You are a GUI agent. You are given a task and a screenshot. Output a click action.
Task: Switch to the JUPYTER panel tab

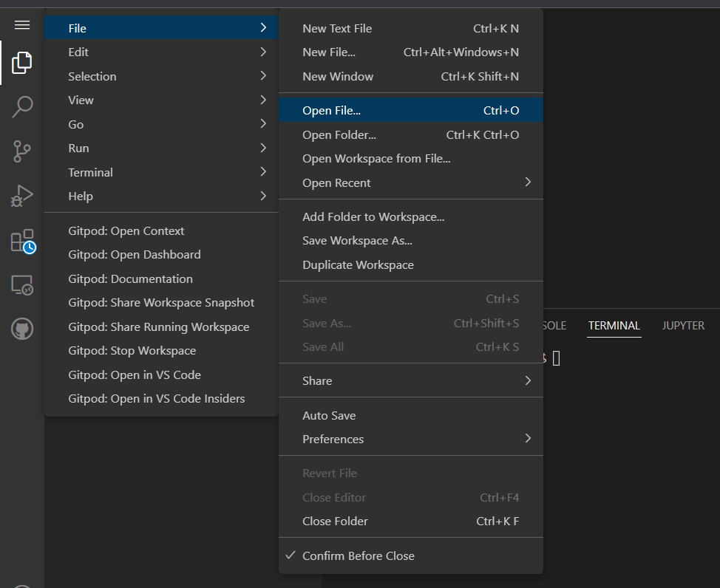coord(683,325)
